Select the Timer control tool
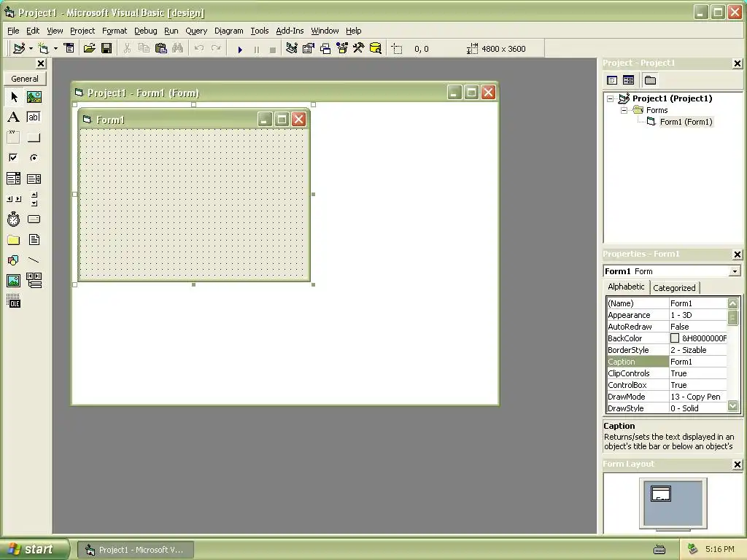 click(x=14, y=219)
